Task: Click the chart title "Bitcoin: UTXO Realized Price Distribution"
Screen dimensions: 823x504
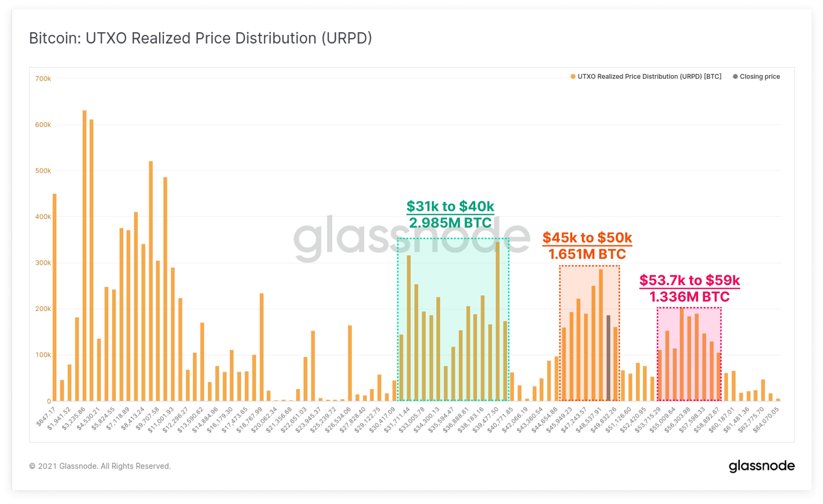Action: point(200,38)
